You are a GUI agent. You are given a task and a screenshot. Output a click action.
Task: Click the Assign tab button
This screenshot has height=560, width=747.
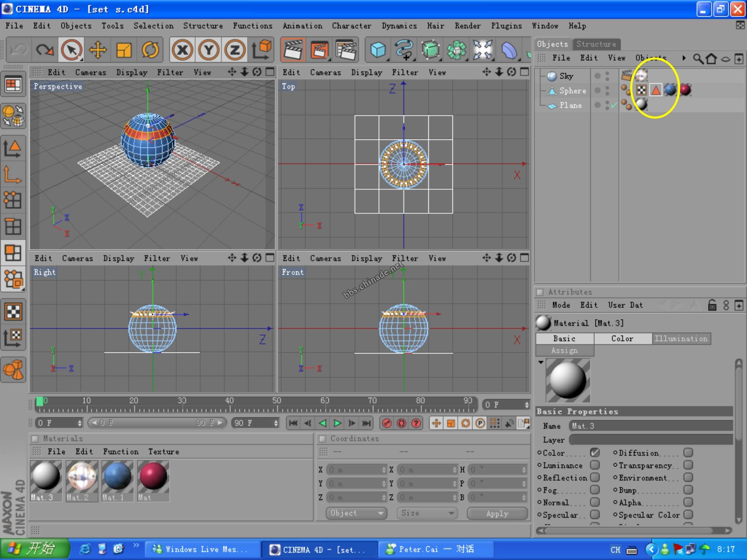564,350
